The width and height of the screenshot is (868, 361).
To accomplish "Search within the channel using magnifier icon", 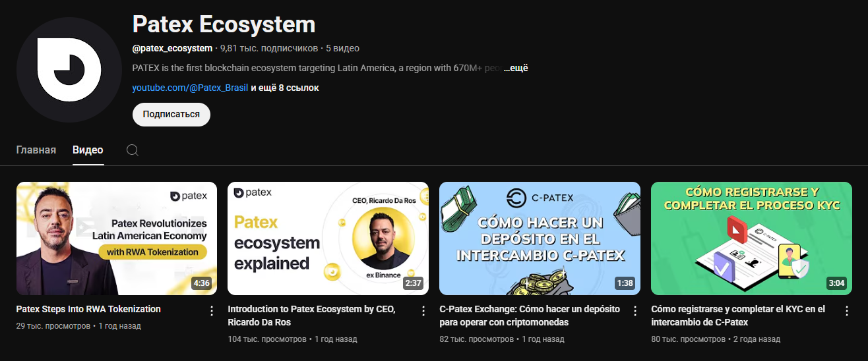I will tap(132, 150).
